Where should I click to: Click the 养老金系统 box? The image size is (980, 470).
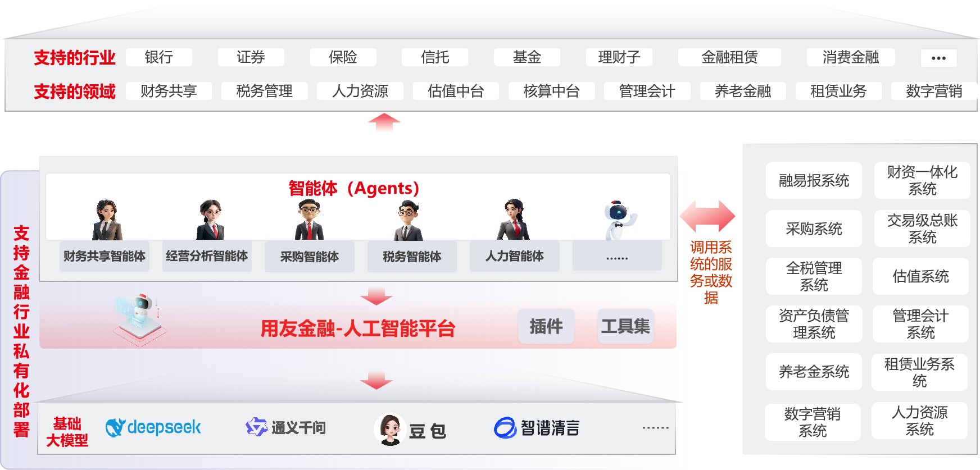point(814,372)
